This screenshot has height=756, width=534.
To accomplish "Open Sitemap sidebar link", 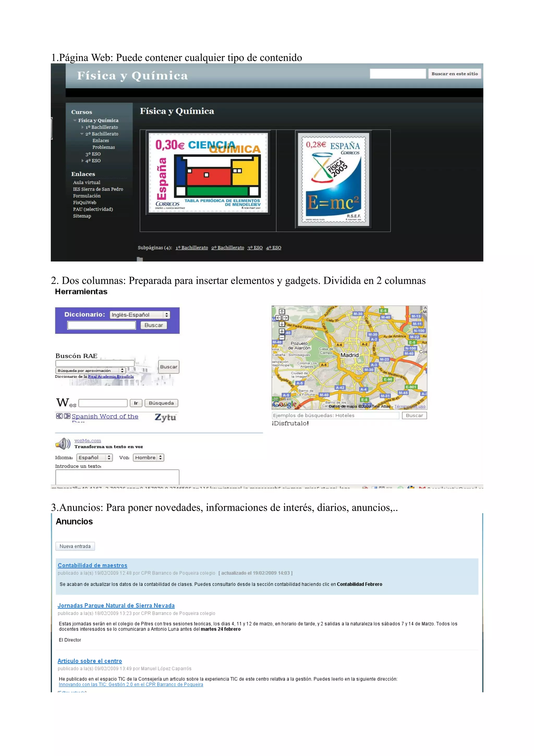I will [x=82, y=216].
